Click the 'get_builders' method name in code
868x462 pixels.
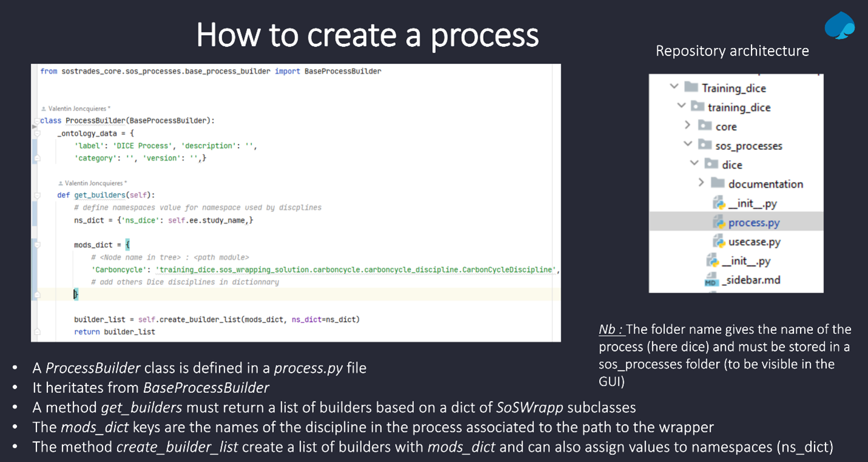100,195
